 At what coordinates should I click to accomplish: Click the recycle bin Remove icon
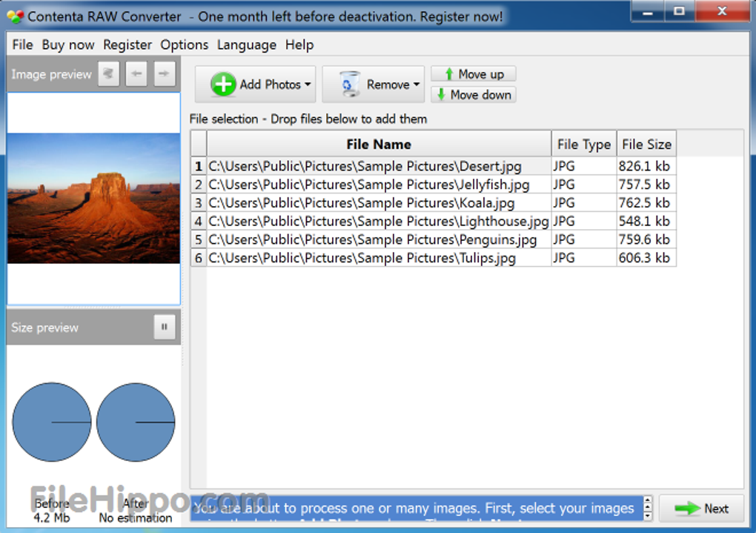[x=349, y=84]
